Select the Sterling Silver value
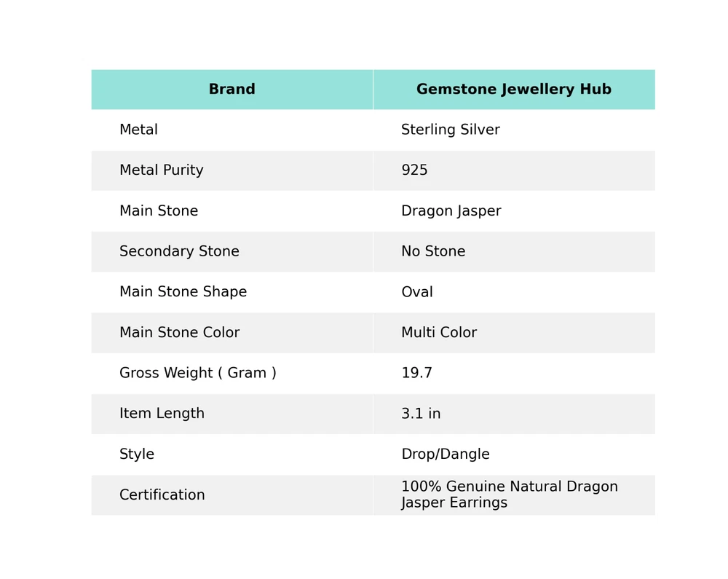This screenshot has width=728, height=579. tap(450, 130)
